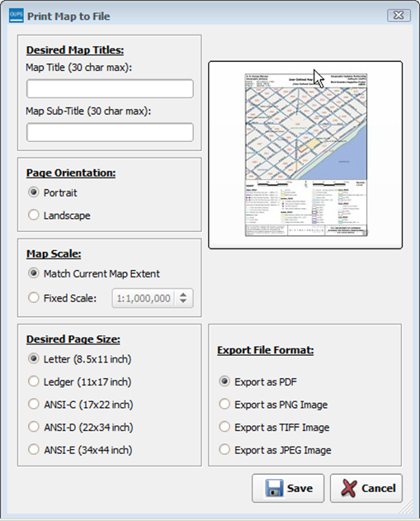The image size is (420, 521).
Task: Increase fixed scale with up arrow
Action: click(x=183, y=295)
